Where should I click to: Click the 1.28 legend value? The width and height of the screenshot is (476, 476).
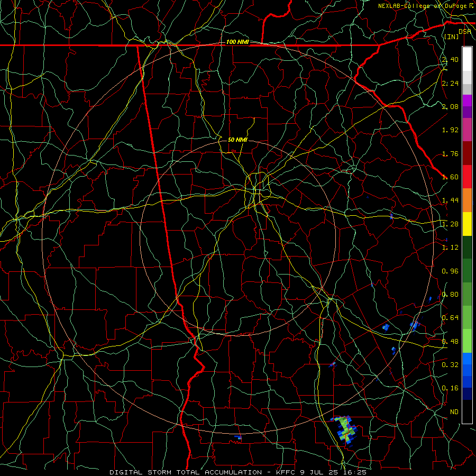450,224
